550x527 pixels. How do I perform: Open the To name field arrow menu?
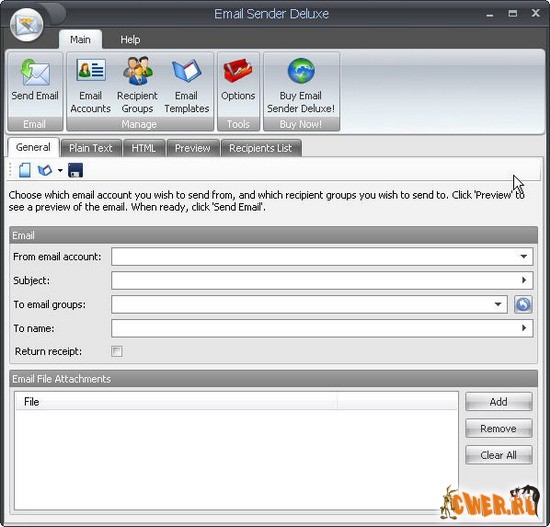[524, 328]
